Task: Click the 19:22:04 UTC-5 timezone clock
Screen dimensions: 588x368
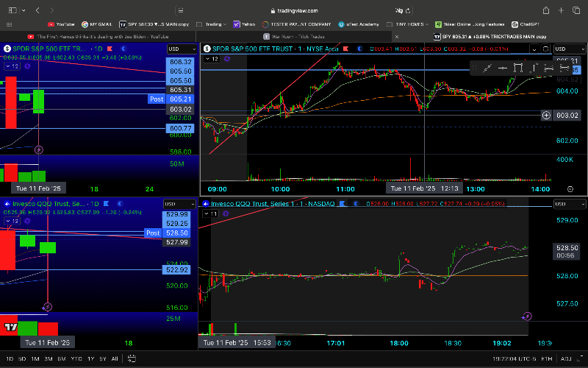Action: point(514,359)
